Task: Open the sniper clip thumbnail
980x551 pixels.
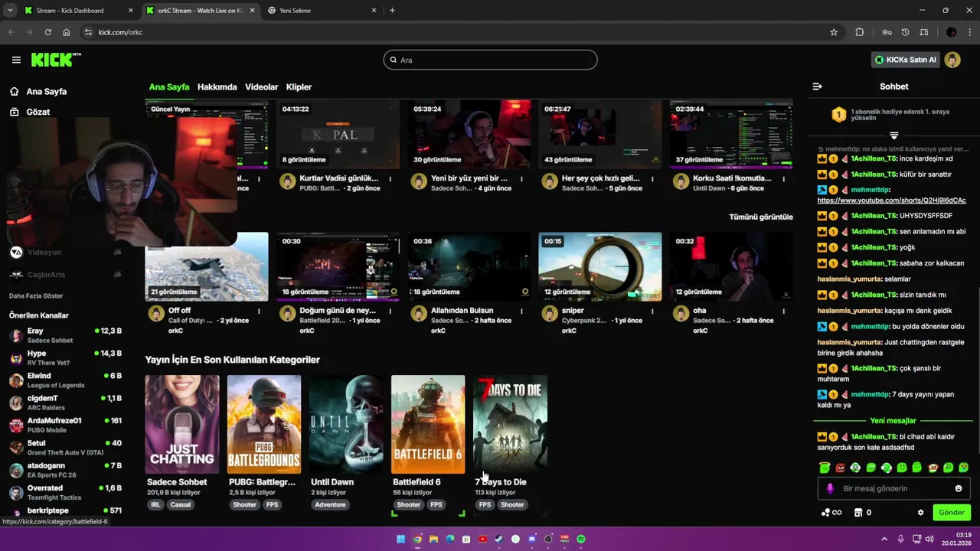Action: click(600, 267)
